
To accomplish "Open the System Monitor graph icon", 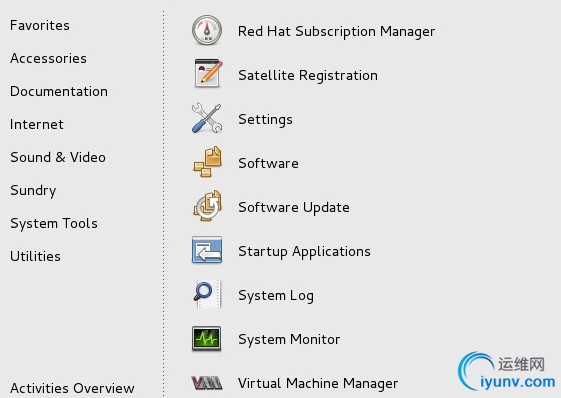I will (x=206, y=338).
